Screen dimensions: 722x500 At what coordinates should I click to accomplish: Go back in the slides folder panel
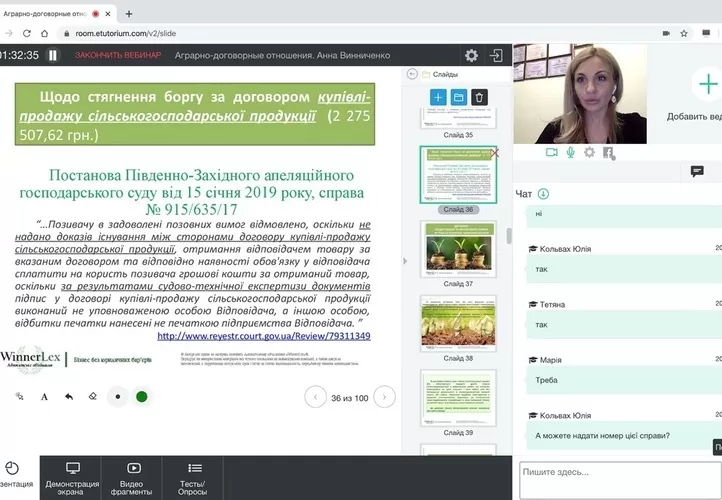412,74
